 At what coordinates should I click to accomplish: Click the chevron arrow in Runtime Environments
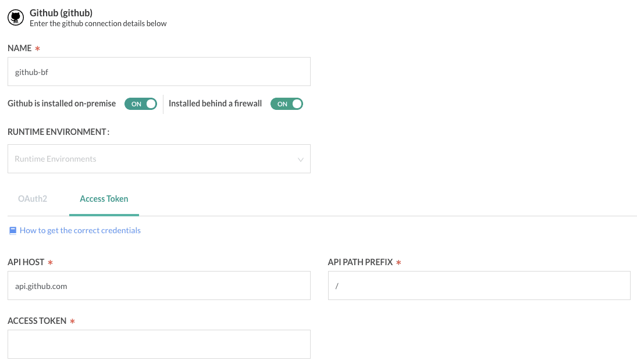300,159
